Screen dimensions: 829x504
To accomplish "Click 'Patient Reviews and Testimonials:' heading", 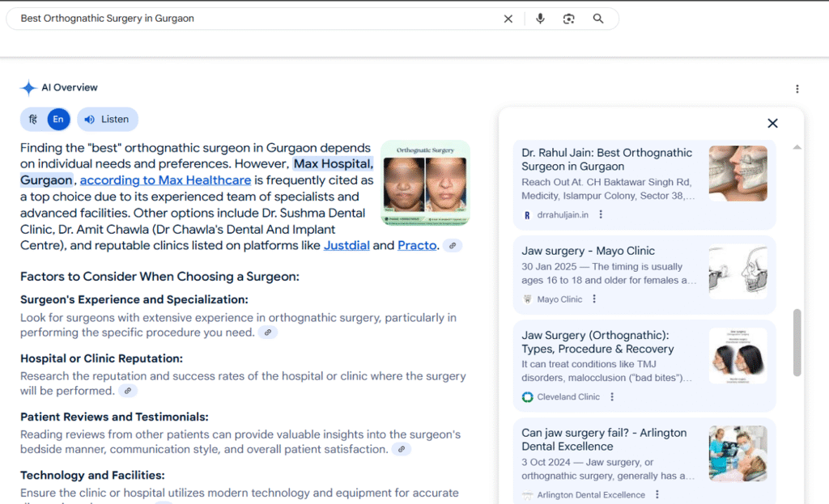I will pyautogui.click(x=114, y=417).
